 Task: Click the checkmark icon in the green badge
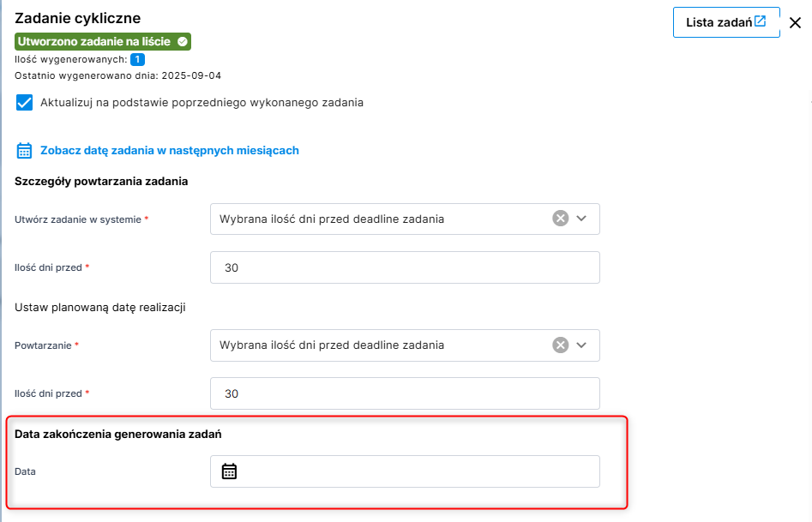[182, 41]
